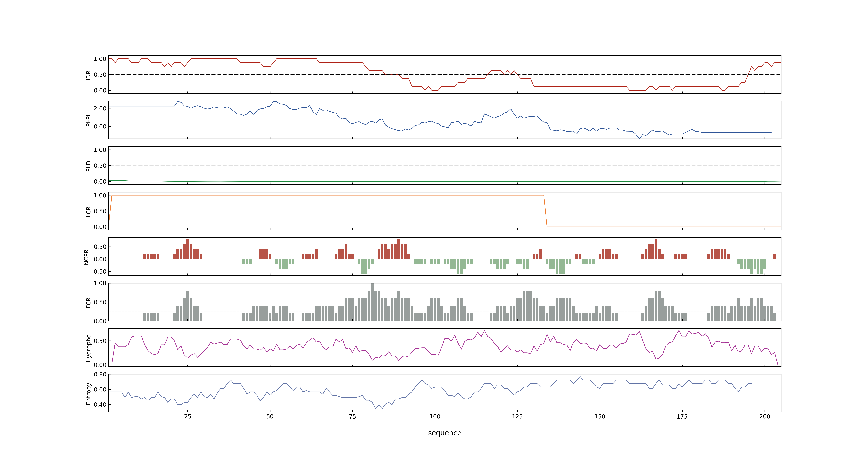The width and height of the screenshot is (868, 463).
Task: Click the 0.50 tick on the PLD axis
Action: (100, 166)
